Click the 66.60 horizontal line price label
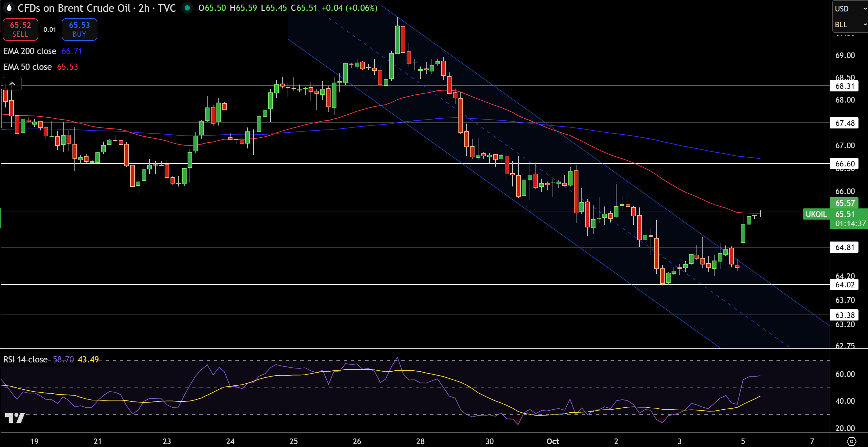 tap(845, 164)
